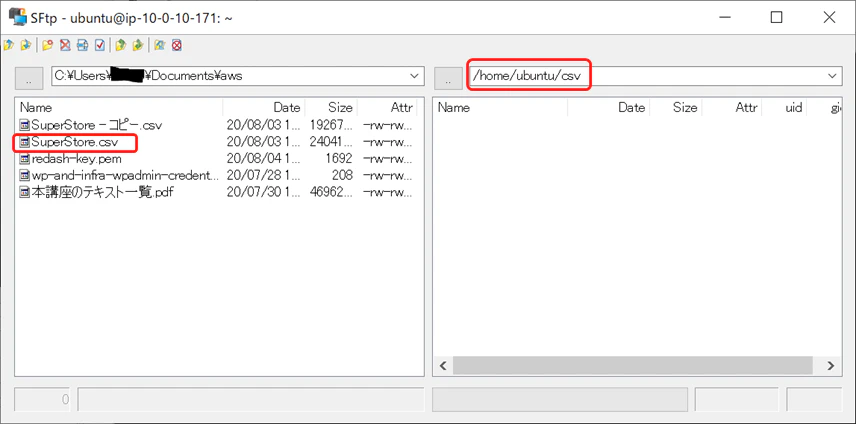Click the document icon with red checkmark

(x=99, y=45)
